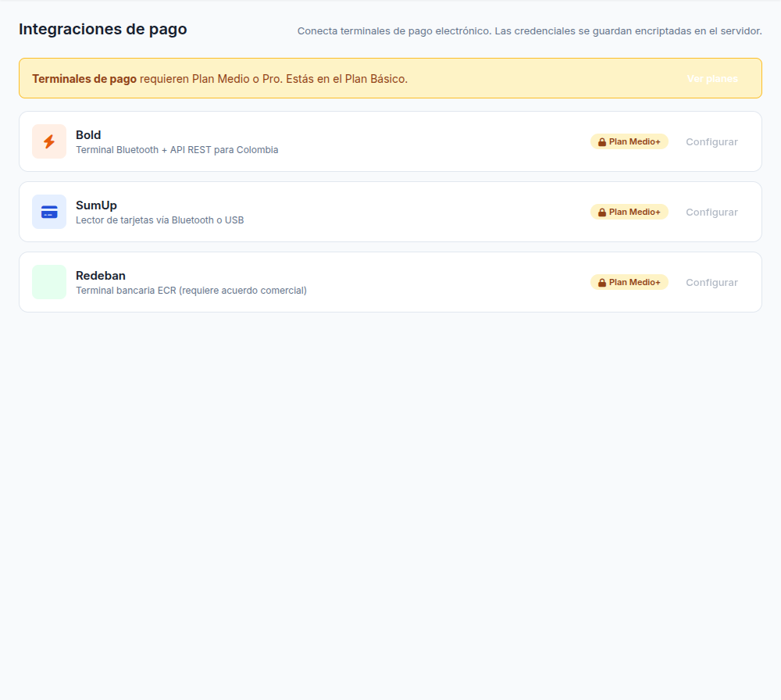Open the Ver planes link in banner
This screenshot has width=781, height=700.
(x=712, y=79)
